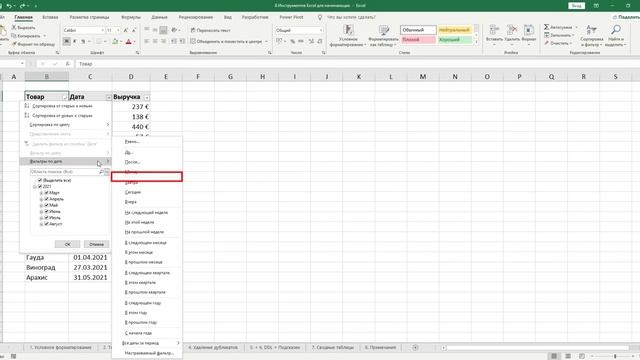Open the Формулы ribbon tab
This screenshot has width=640, height=360.
[131, 17]
